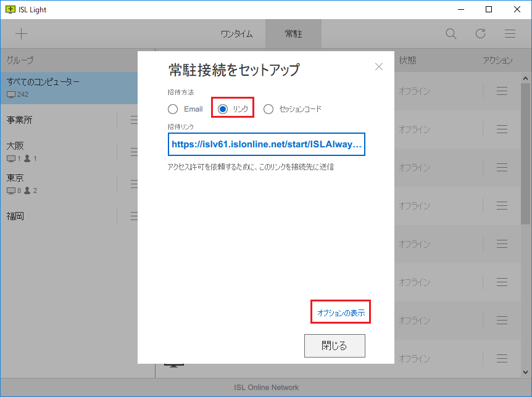Click the グループ header label

pyautogui.click(x=20, y=60)
